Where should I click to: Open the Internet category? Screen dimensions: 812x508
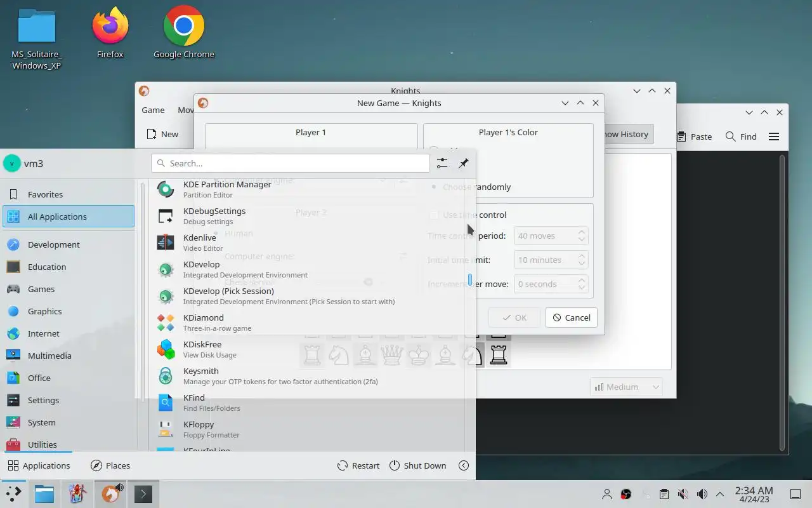pyautogui.click(x=69, y=333)
